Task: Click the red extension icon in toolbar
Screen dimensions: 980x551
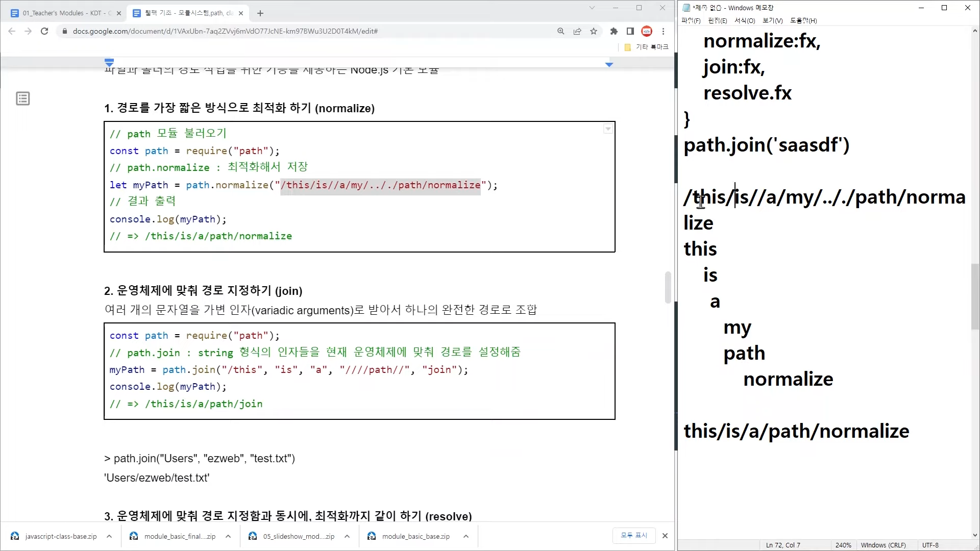Action: click(x=647, y=31)
